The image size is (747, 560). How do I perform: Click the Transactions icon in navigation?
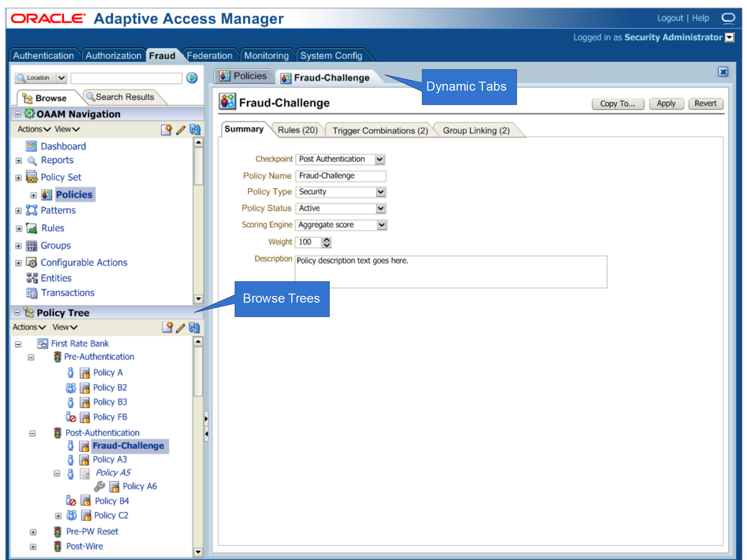click(32, 293)
